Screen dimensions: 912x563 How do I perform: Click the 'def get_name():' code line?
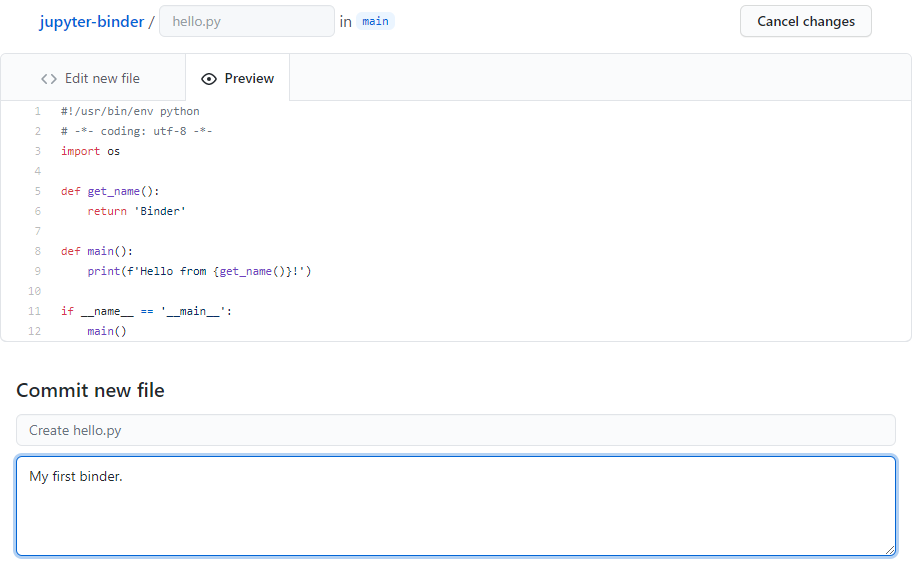pos(110,191)
